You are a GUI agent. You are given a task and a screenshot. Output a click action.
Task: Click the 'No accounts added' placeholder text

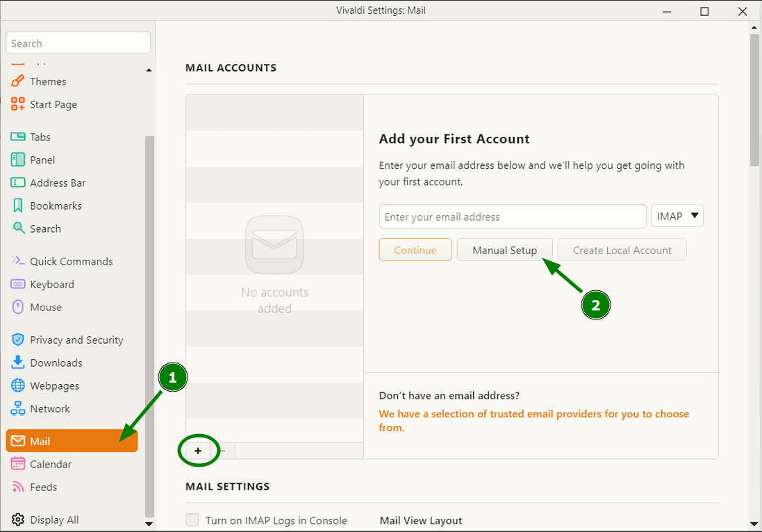[x=274, y=300]
